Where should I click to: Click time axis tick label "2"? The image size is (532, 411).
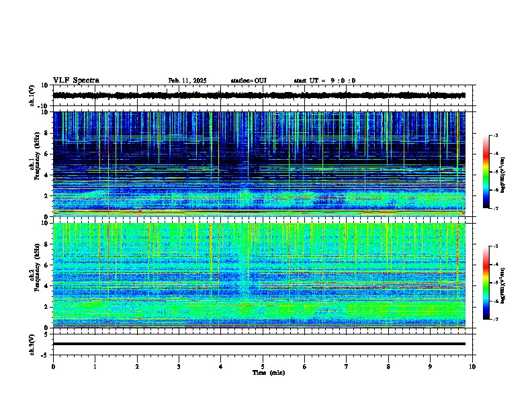(x=137, y=367)
